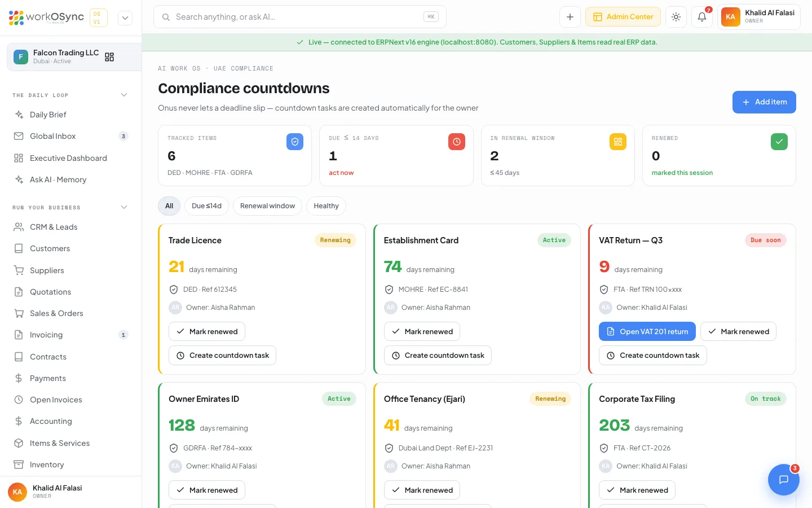Create countdown task for Establishment Card

pyautogui.click(x=438, y=355)
